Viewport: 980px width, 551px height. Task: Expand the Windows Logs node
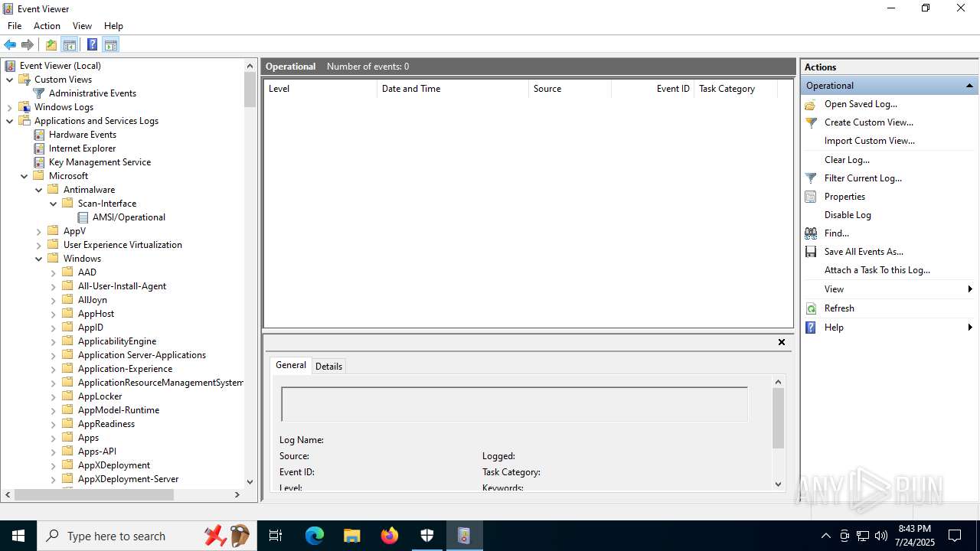tap(10, 107)
